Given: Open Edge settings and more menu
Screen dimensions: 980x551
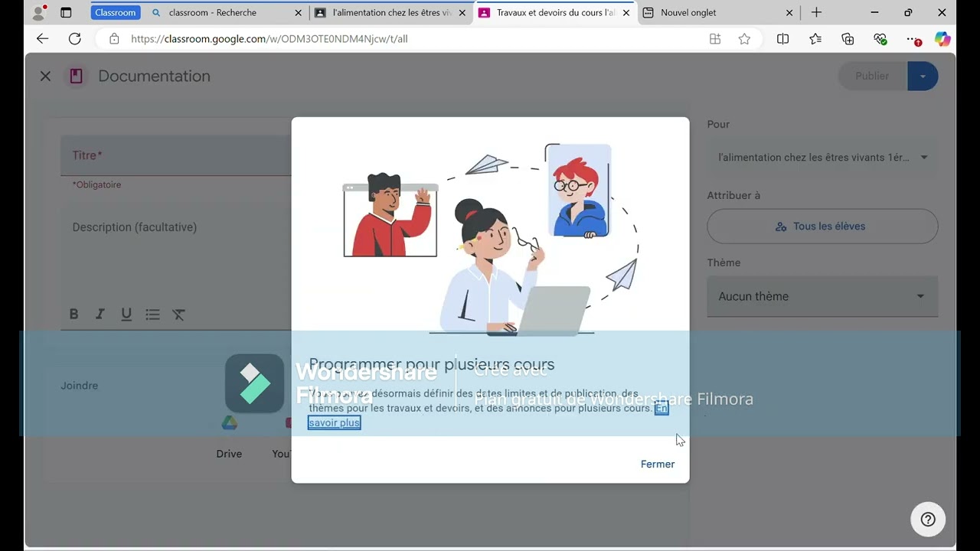Looking at the screenshot, I should [x=912, y=39].
